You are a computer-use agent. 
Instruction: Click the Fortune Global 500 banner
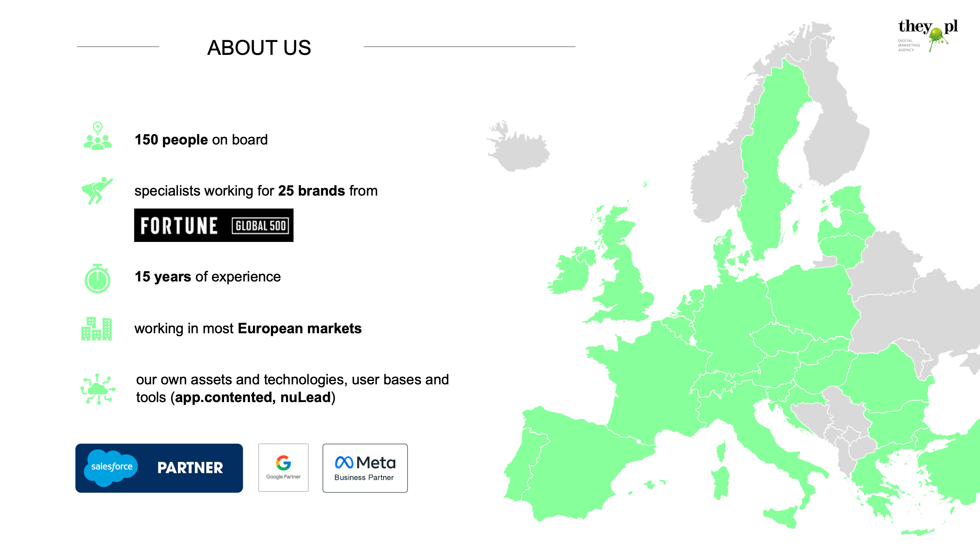click(214, 225)
